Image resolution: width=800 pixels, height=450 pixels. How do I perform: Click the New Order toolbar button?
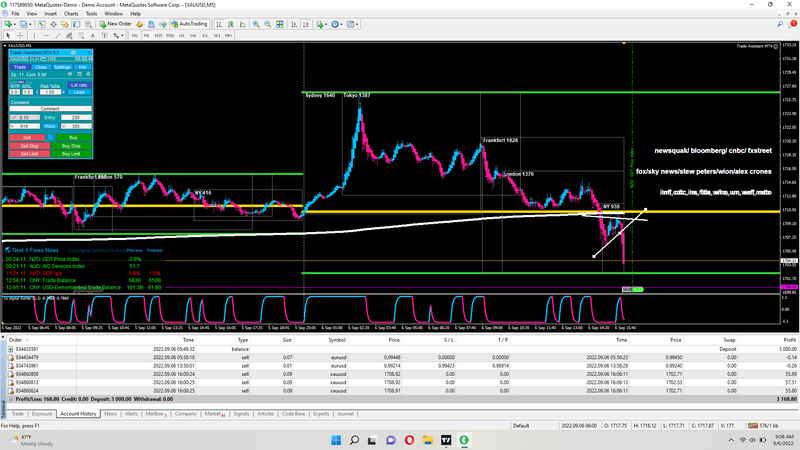[116, 22]
